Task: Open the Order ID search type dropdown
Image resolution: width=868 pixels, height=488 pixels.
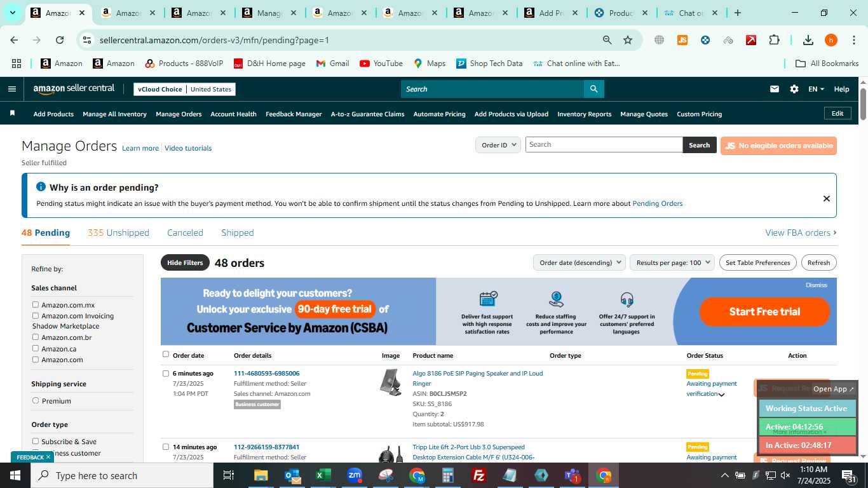Action: click(498, 145)
